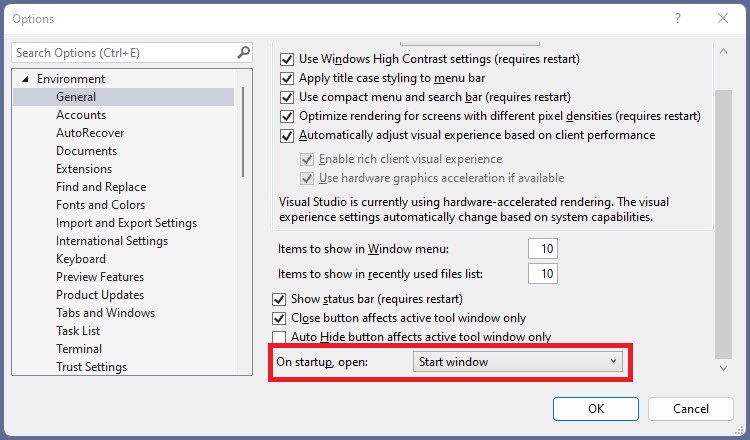Screen dimensions: 750x440
Task: Disable Show status bar checkbox
Action: 280,299
